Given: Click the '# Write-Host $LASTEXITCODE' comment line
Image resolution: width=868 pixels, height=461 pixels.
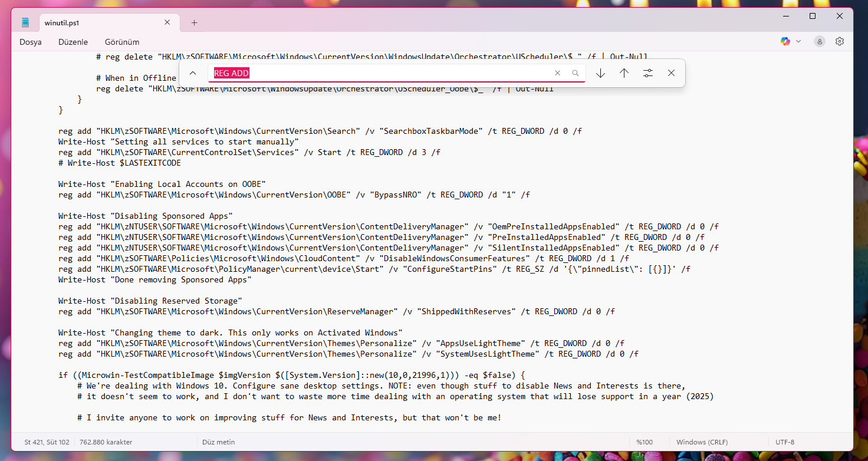Looking at the screenshot, I should pos(120,163).
